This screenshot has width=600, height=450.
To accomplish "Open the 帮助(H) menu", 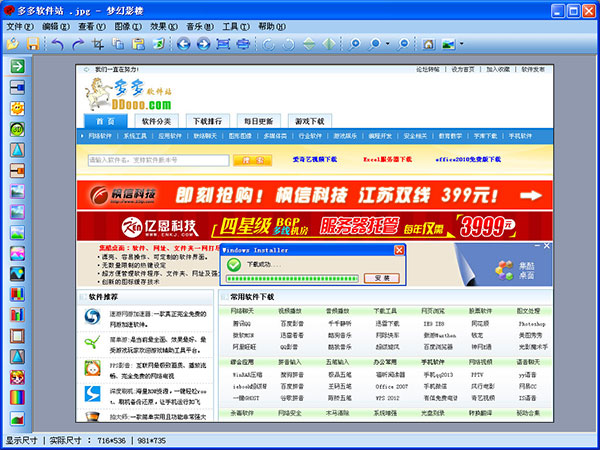I will (272, 27).
